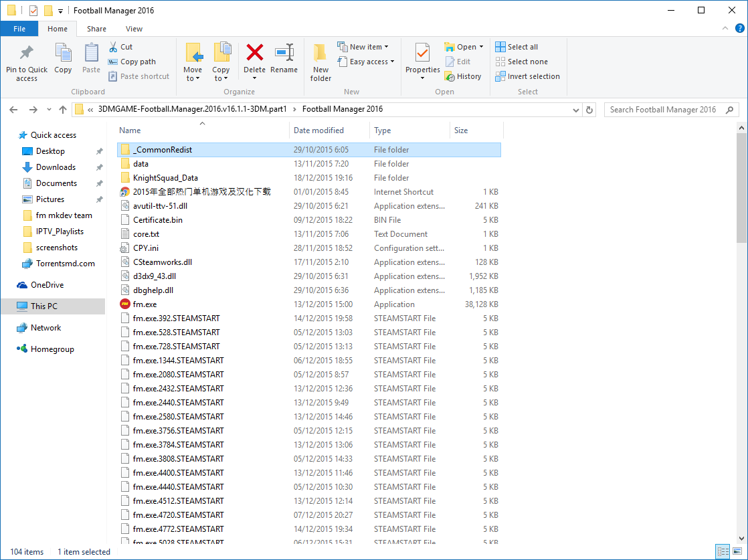This screenshot has width=748, height=560.
Task: Click Select none in the ribbon
Action: click(521, 62)
